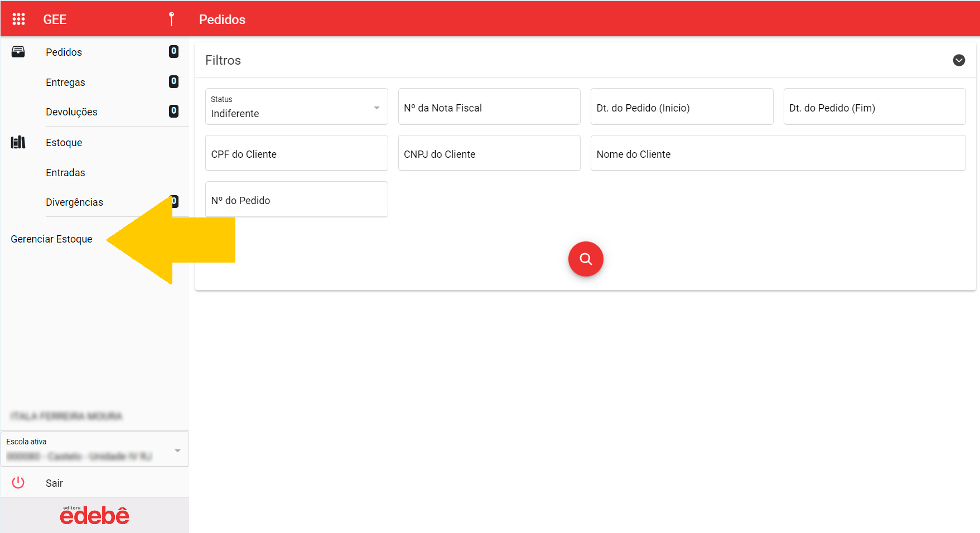Click Sair to log out
Viewport: 980px width, 533px height.
coord(54,483)
